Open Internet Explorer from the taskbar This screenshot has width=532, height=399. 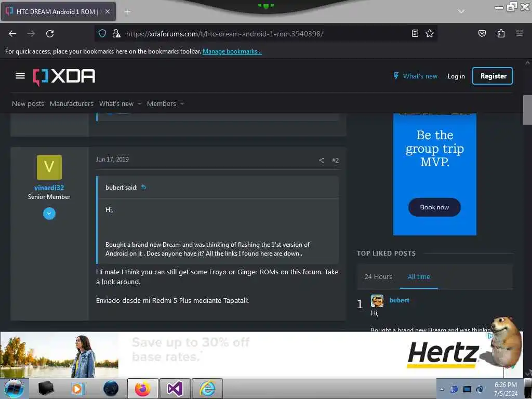pos(207,389)
